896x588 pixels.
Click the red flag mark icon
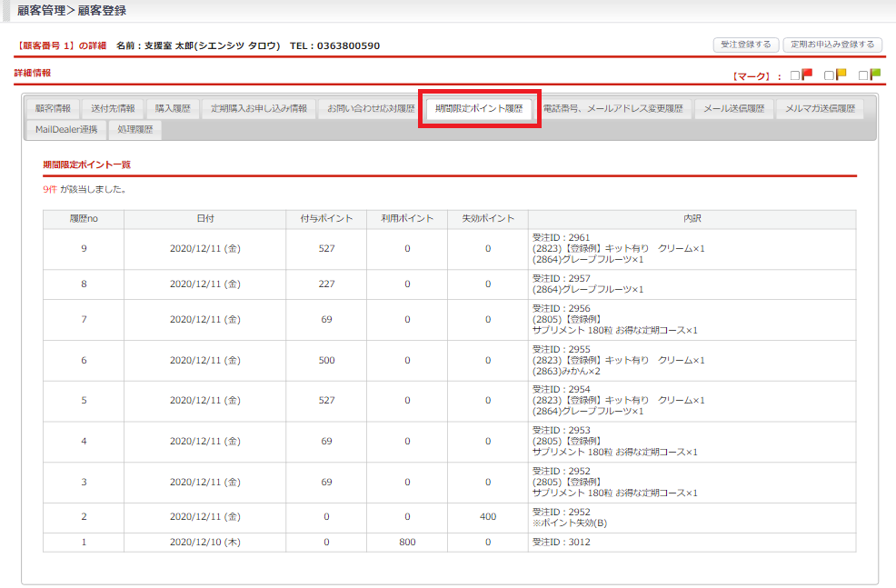pyautogui.click(x=807, y=75)
